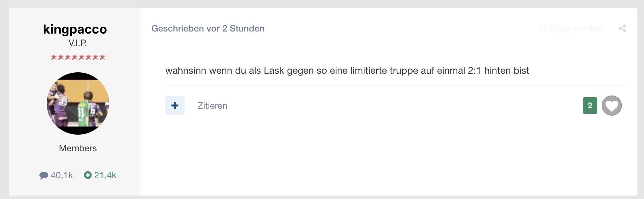Open the Geschrieben vor 2 Stunden timestamp
The width and height of the screenshot is (644, 199).
pyautogui.click(x=208, y=28)
